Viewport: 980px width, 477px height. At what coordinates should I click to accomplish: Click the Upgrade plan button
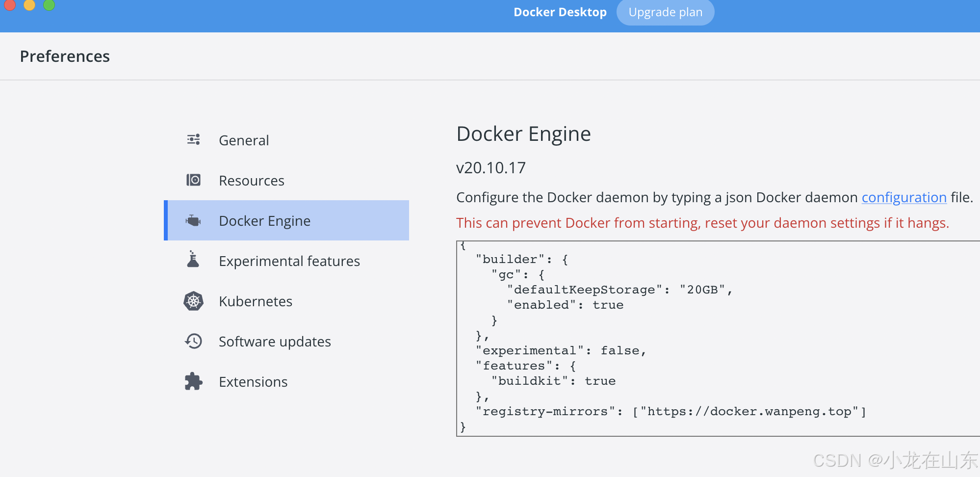click(x=665, y=12)
